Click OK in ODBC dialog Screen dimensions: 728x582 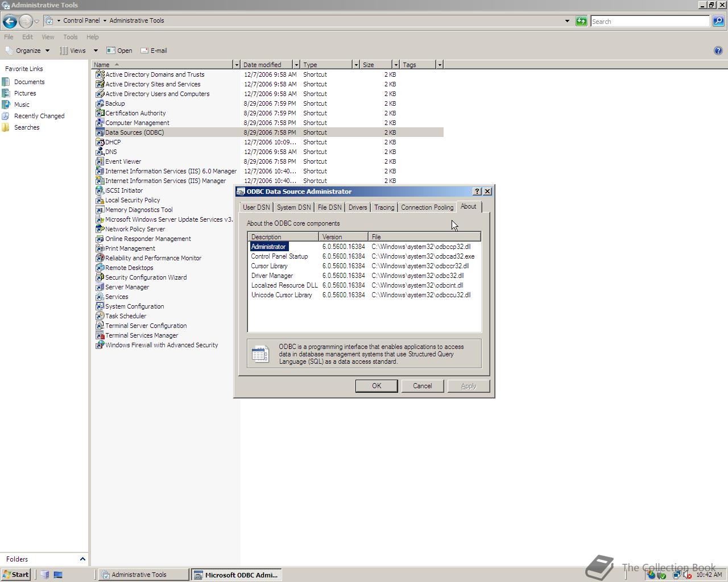[377, 386]
